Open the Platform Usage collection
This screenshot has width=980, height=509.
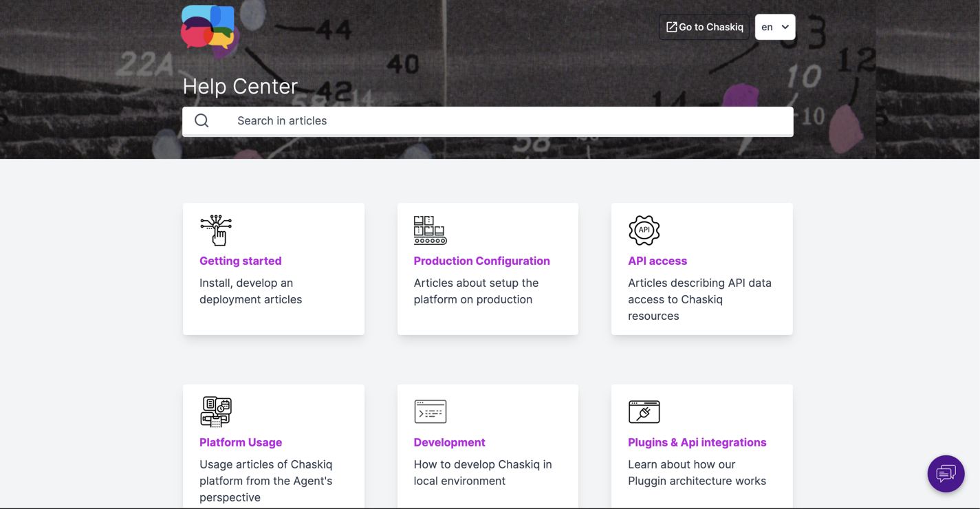[241, 442]
